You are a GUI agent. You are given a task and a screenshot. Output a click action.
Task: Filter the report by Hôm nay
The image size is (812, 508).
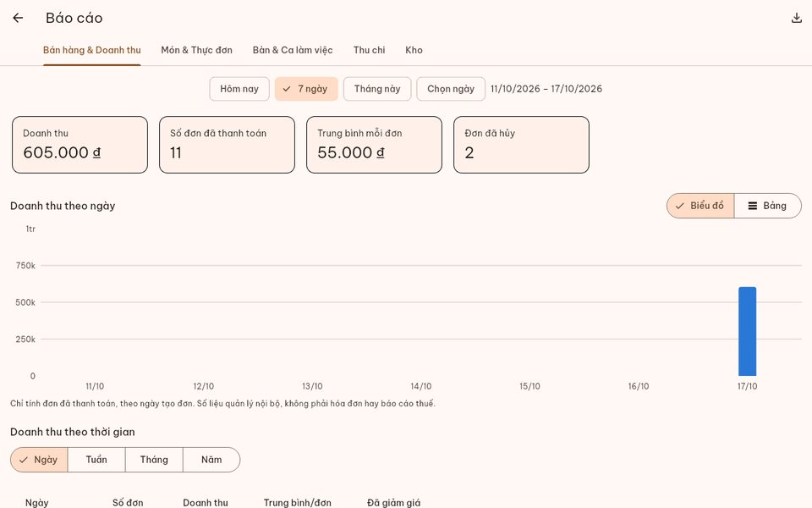click(239, 89)
